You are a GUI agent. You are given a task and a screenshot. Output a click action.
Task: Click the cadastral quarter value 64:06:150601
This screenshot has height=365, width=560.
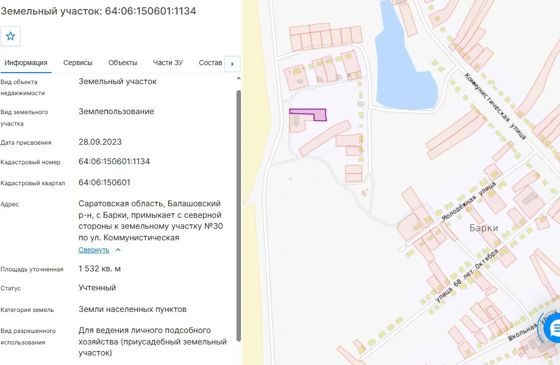pyautogui.click(x=104, y=182)
